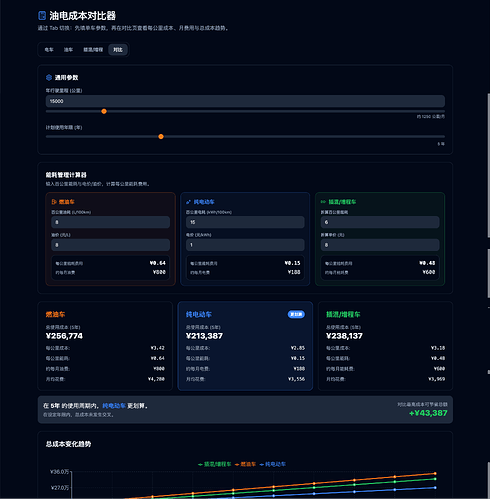
Task: Click the 纯电动车 link in summary sentence
Action: click(114, 406)
